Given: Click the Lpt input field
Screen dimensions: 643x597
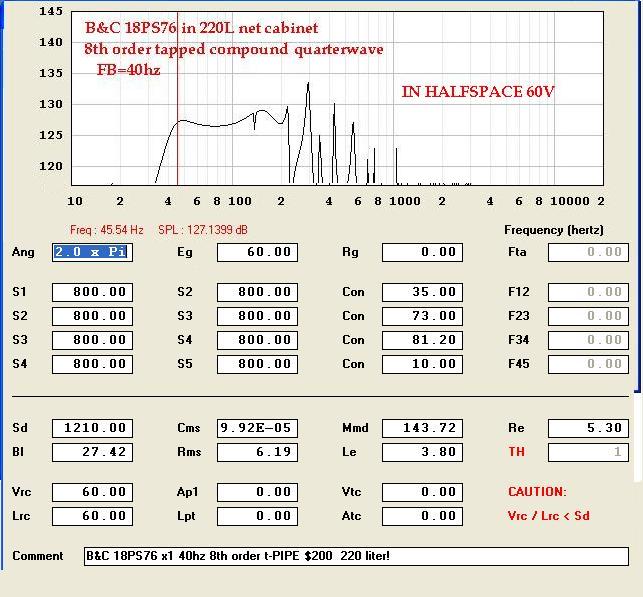Looking at the screenshot, I should pos(257,516).
